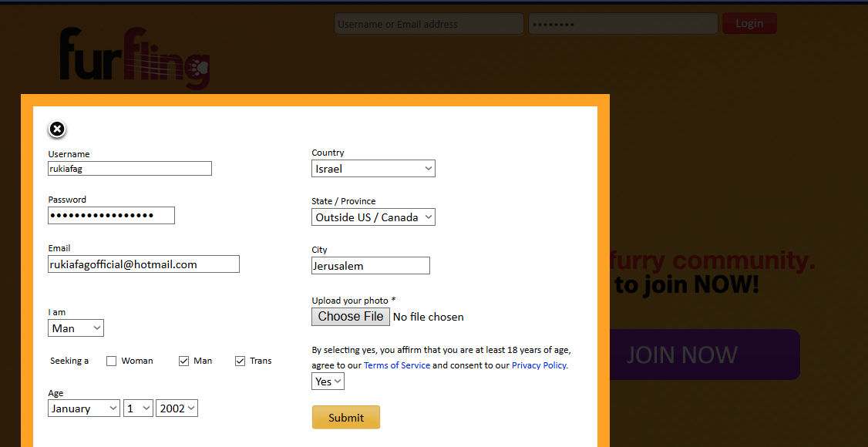Click the Age label
868x447 pixels.
click(56, 393)
